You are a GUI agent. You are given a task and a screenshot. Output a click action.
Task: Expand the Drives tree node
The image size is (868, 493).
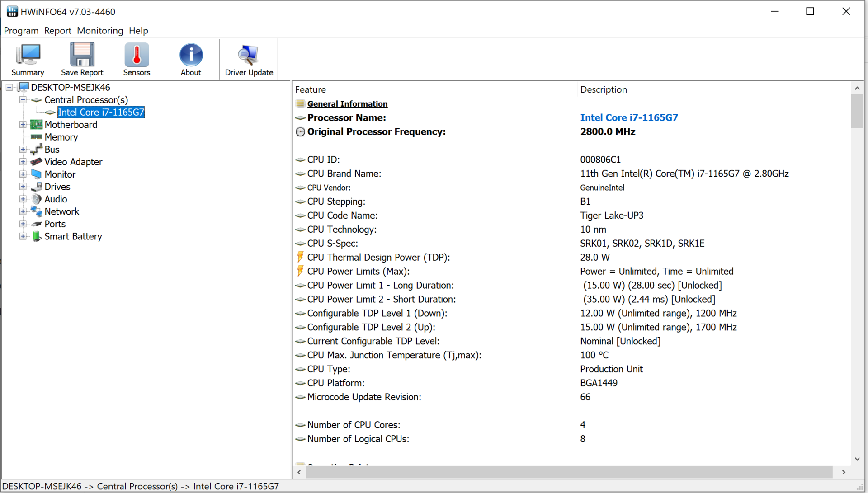[23, 187]
